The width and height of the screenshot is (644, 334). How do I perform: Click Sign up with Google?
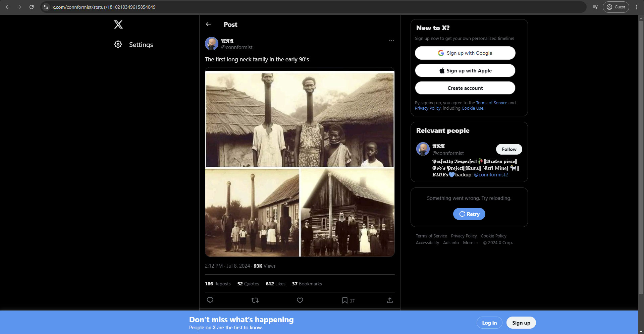pos(465,53)
